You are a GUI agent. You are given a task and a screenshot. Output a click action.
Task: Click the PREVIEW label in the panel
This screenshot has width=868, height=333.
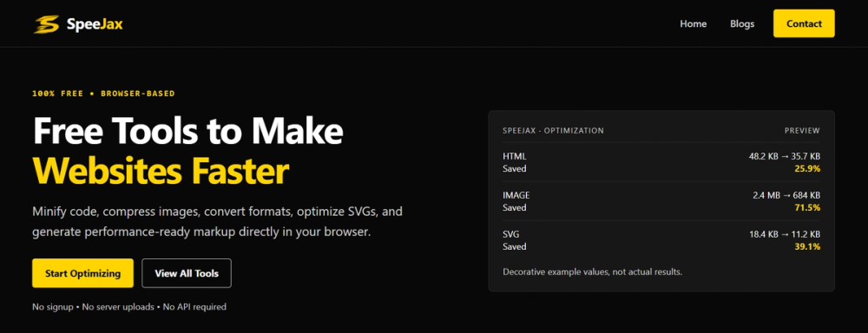click(x=802, y=131)
